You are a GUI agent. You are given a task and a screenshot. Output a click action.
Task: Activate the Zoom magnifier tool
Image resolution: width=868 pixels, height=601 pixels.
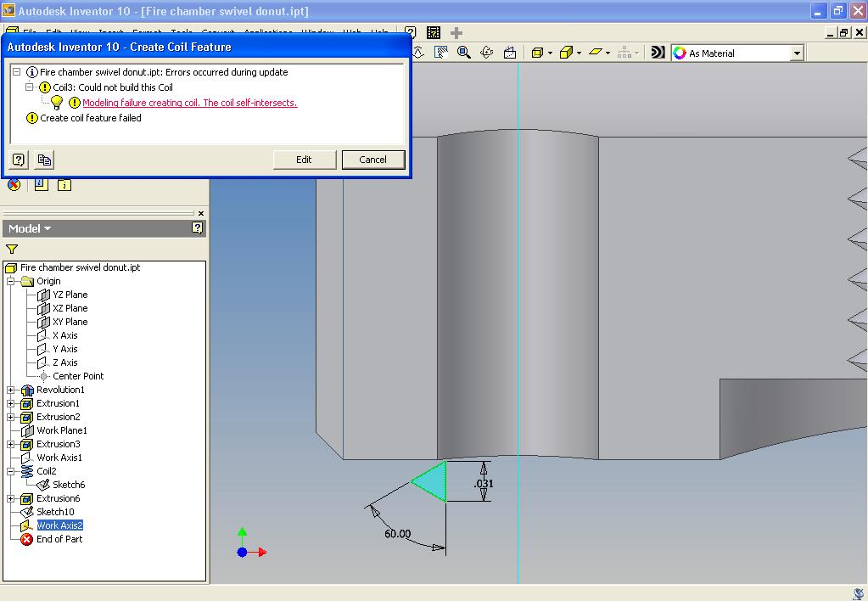464,53
